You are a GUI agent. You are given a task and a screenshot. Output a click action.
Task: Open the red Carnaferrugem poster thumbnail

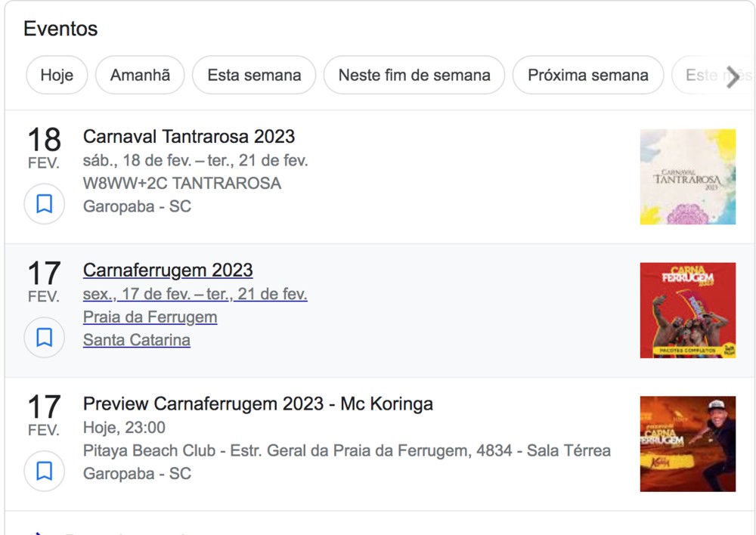(687, 311)
